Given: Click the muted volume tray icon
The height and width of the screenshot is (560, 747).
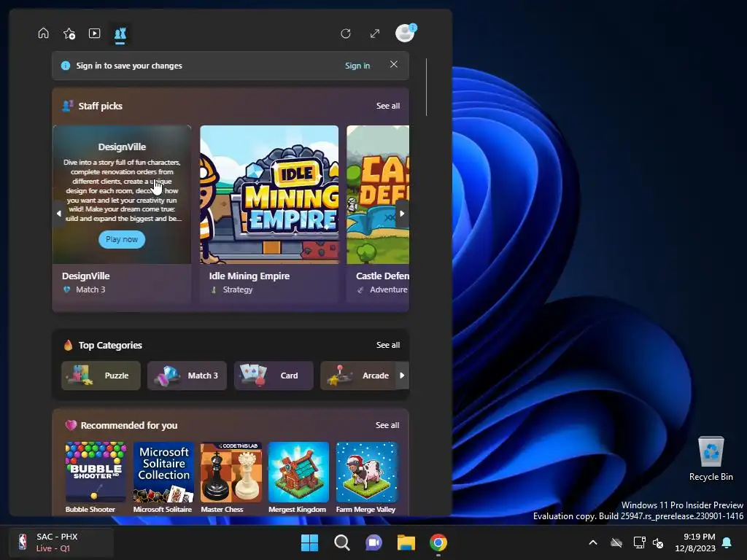Looking at the screenshot, I should (x=658, y=542).
